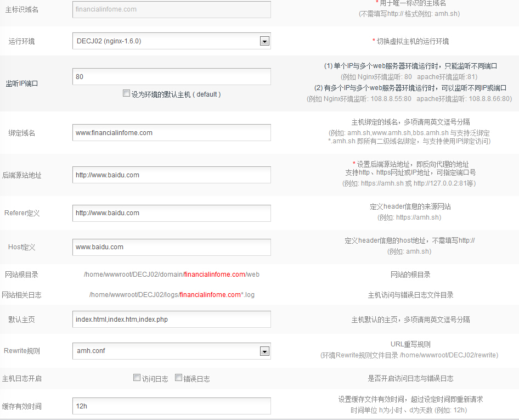Click the 是否开启访问日志与错误日志 description

pyautogui.click(x=410, y=379)
